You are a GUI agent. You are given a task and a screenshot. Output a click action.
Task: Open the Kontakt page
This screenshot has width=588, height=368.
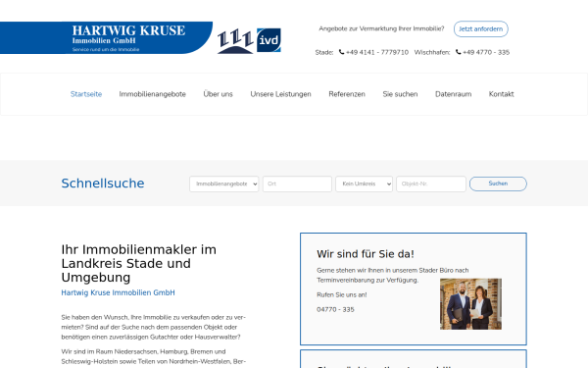(502, 94)
